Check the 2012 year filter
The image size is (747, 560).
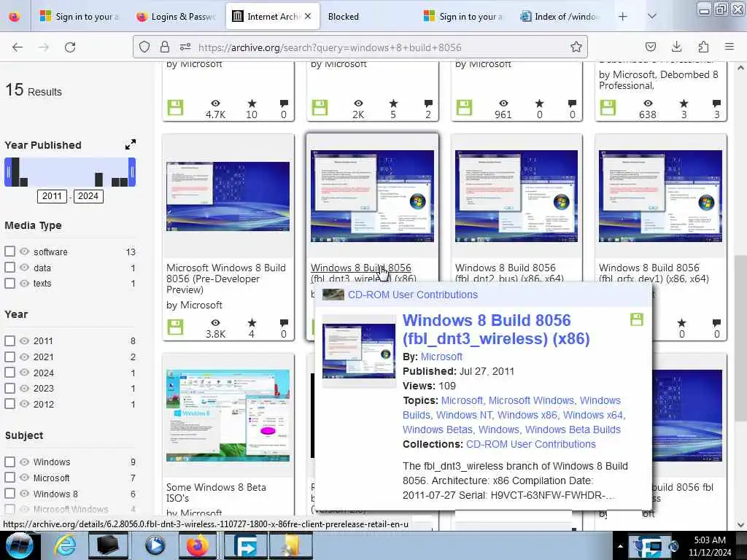pos(9,403)
